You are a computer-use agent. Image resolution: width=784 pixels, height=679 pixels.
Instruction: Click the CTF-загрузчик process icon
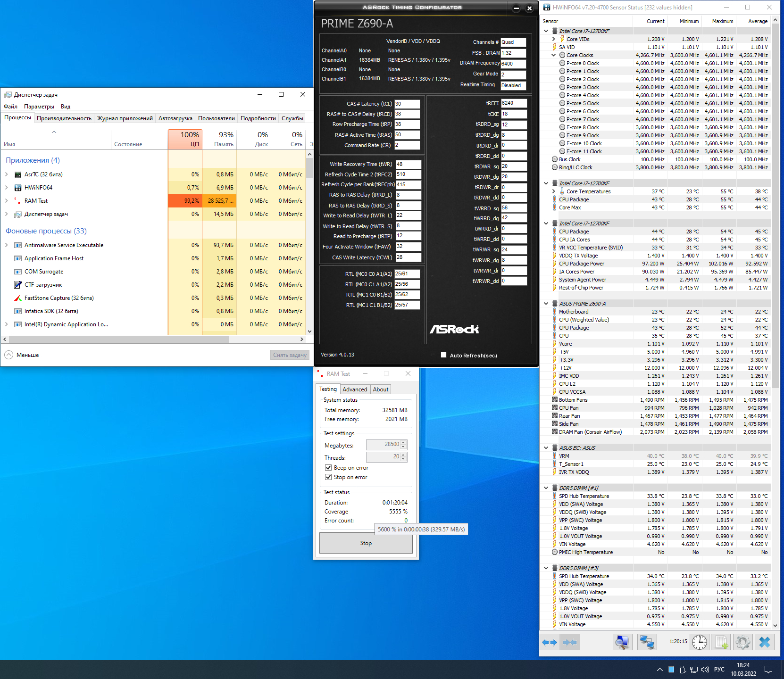18,285
